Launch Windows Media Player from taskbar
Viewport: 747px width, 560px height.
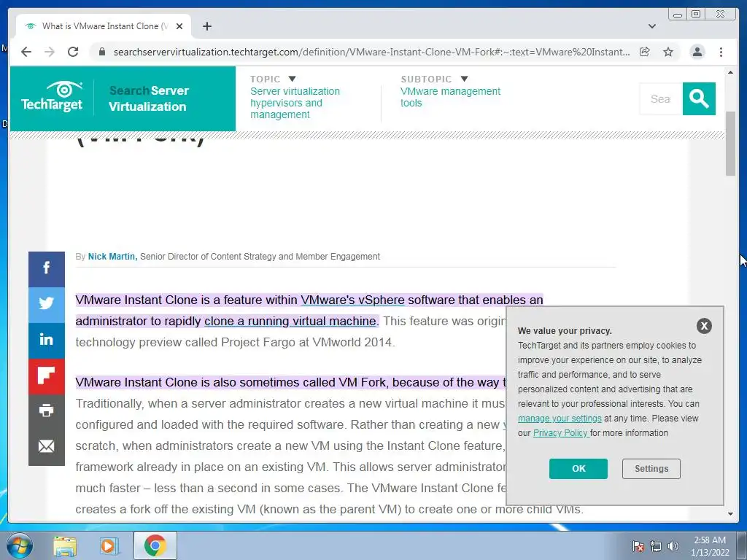[109, 545]
